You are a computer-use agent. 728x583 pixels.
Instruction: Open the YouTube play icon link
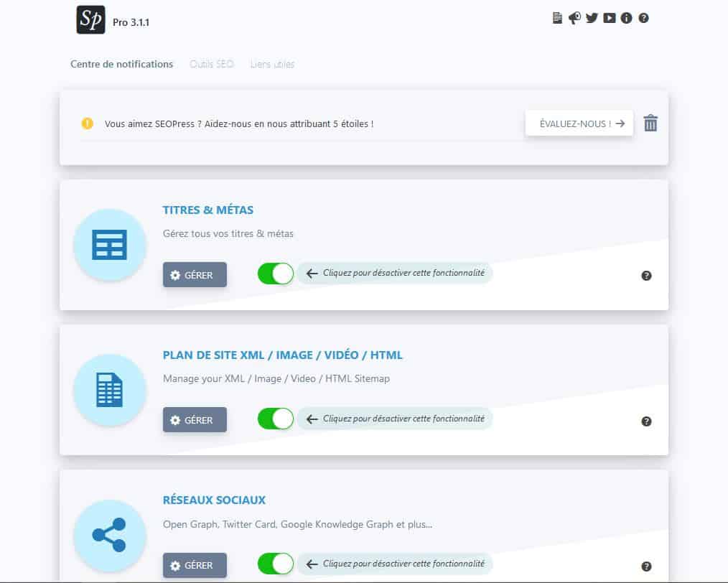click(x=609, y=18)
